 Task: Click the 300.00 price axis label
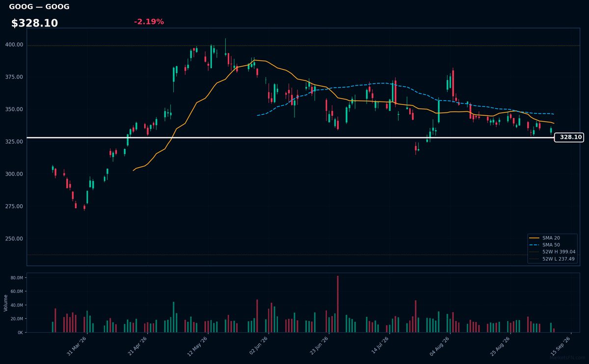pyautogui.click(x=14, y=174)
